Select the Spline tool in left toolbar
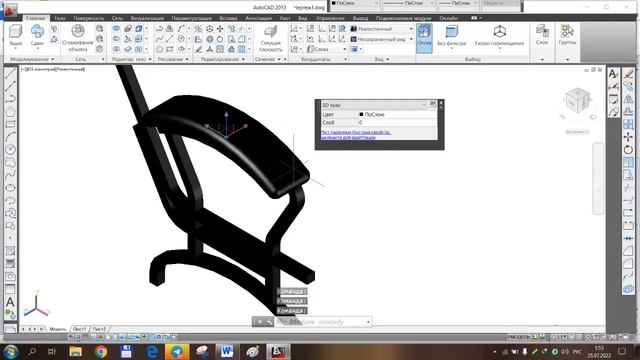Viewport: 640px width, 360px height. pos(10,175)
